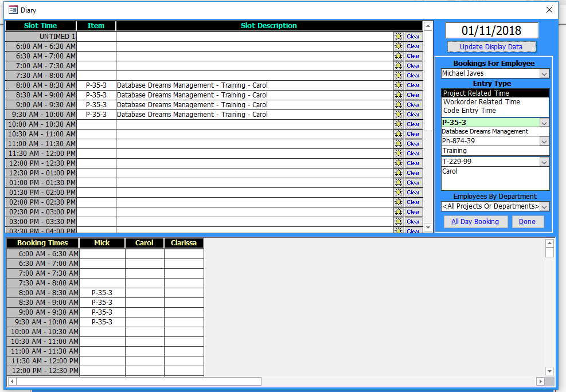Click bell icon in 02:00 PM - 02:30 PM row

pos(398,202)
